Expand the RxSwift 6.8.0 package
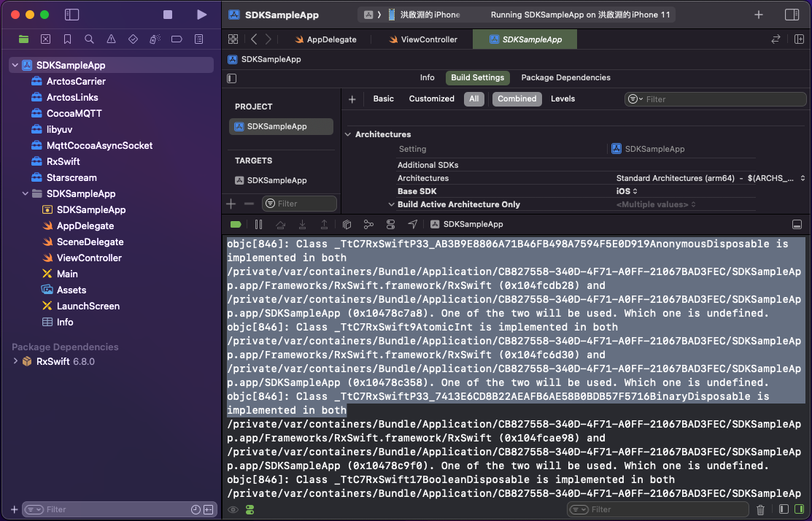The width and height of the screenshot is (812, 521). pos(15,361)
